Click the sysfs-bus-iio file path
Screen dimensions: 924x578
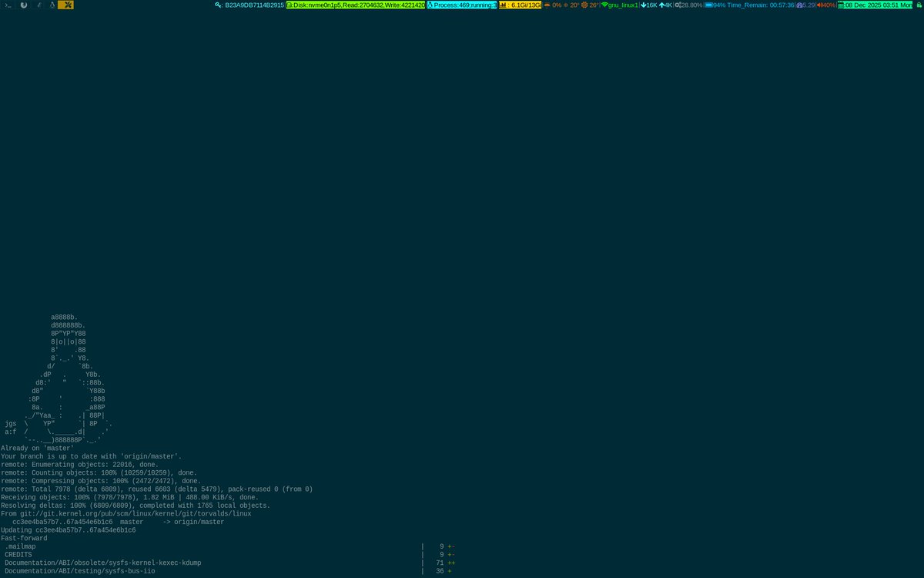point(80,571)
